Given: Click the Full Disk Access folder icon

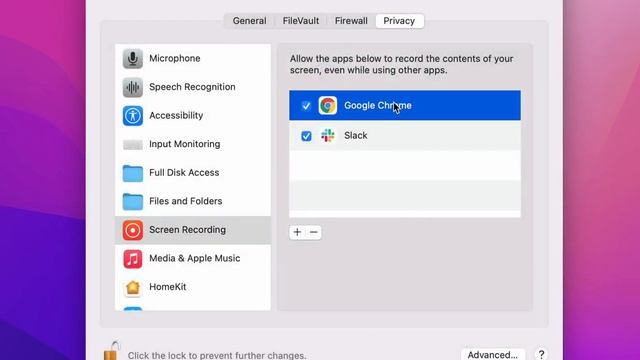Looking at the screenshot, I should coord(133,173).
